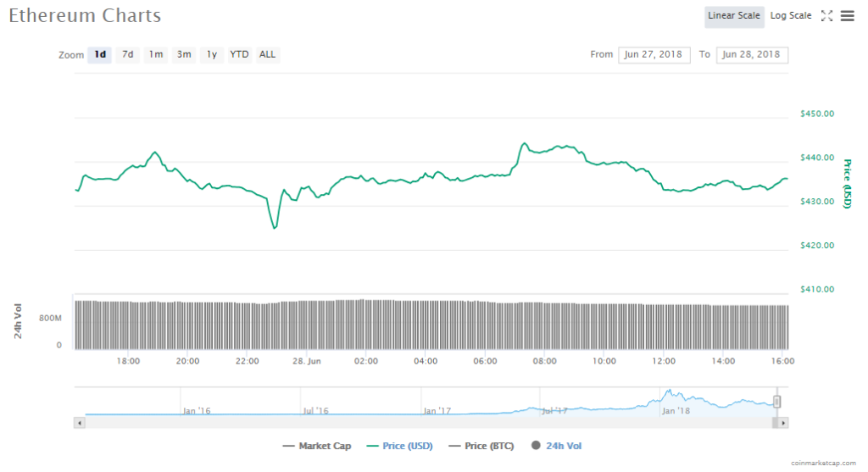Grab the navigator range handle

click(x=776, y=402)
